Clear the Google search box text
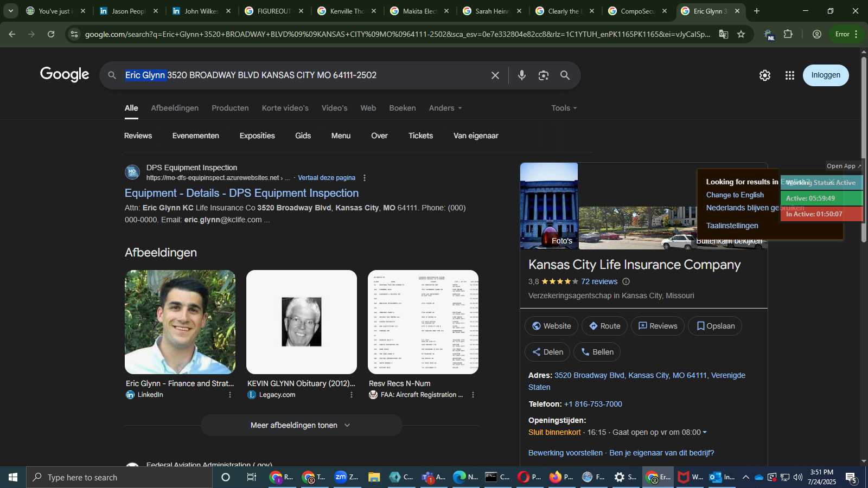868x488 pixels. (495, 75)
